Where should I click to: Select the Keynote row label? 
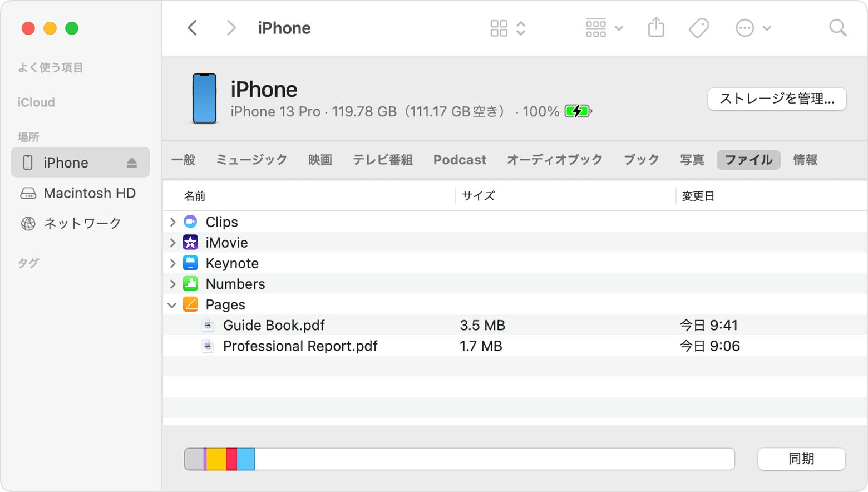[232, 263]
